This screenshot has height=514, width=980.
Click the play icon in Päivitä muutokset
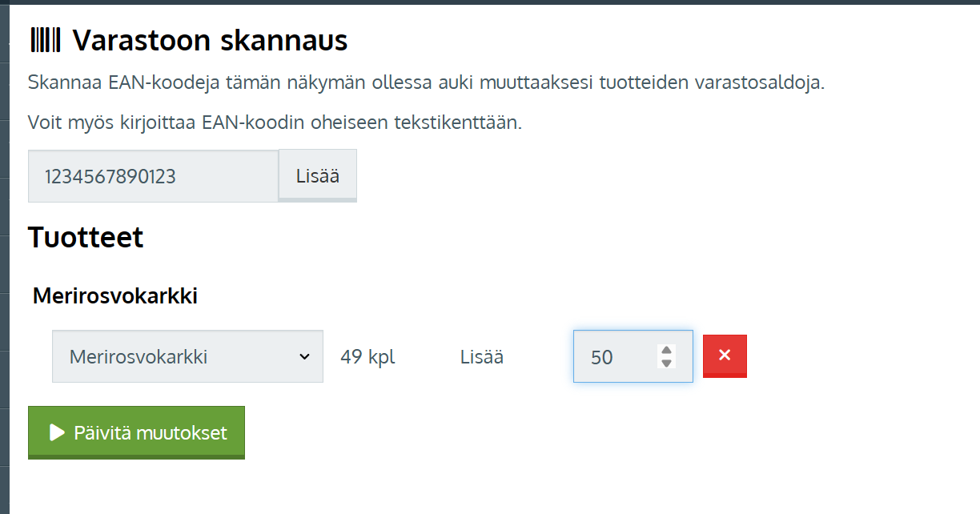pos(57,433)
